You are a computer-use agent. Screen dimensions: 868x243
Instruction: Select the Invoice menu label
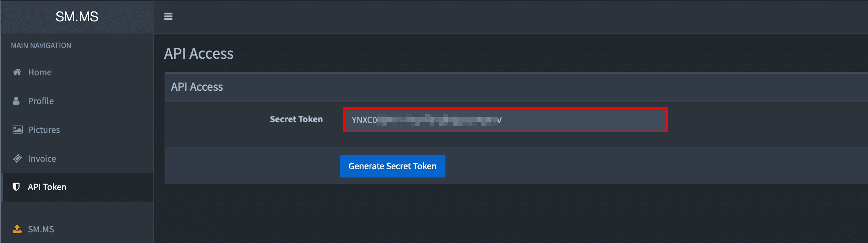coord(42,159)
